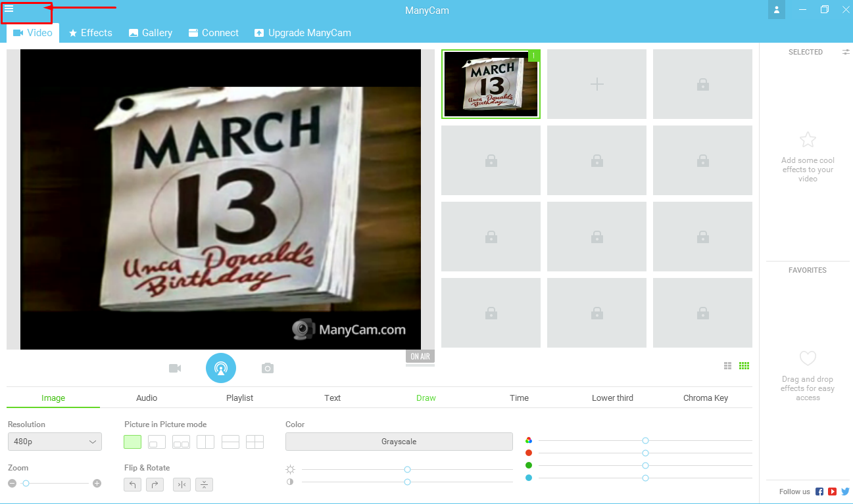Flip the video vertically
853x504 pixels.
coord(205,484)
